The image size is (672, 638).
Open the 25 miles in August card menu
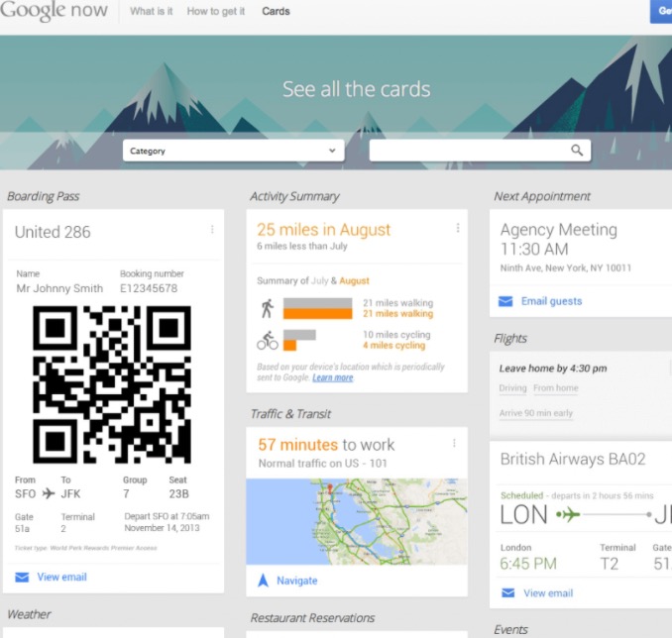click(458, 228)
